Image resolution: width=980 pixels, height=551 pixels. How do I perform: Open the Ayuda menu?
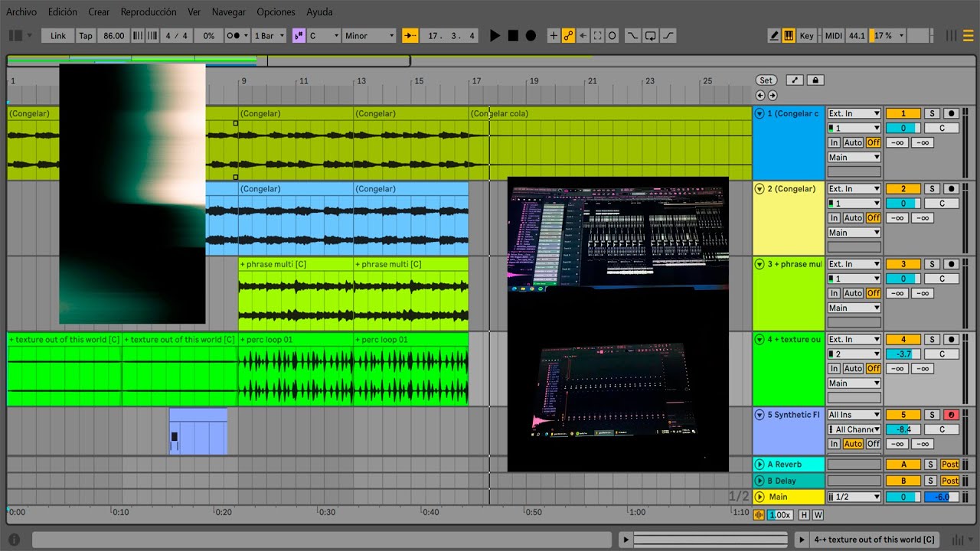(x=319, y=12)
